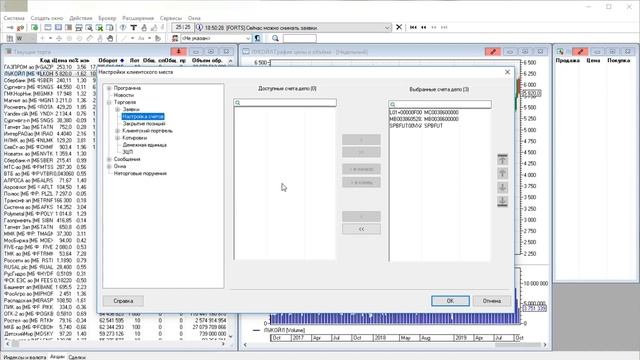Open the FORTS message dropdown
The height and width of the screenshot is (360, 640).
pos(387,28)
